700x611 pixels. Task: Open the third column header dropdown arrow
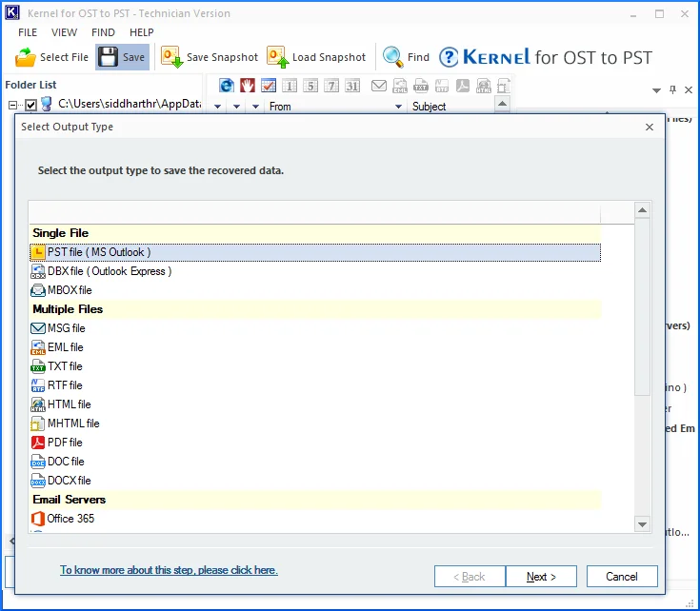256,107
